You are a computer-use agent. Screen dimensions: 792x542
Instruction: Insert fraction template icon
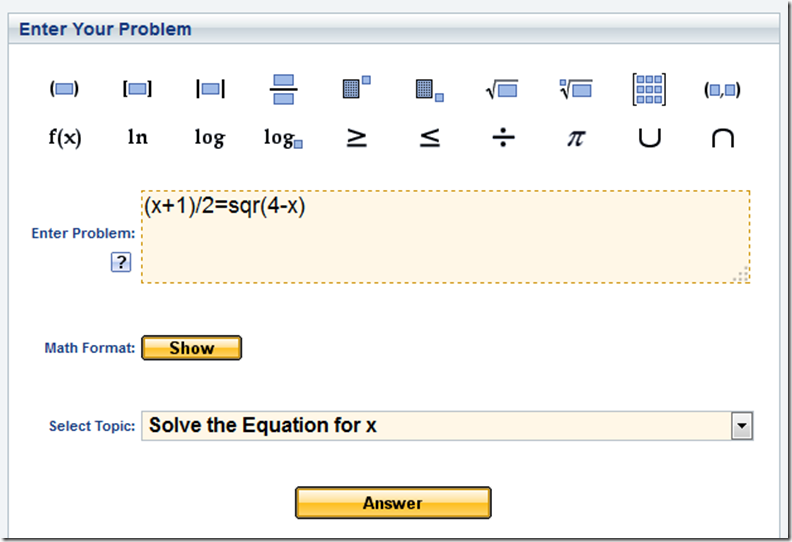(x=283, y=89)
